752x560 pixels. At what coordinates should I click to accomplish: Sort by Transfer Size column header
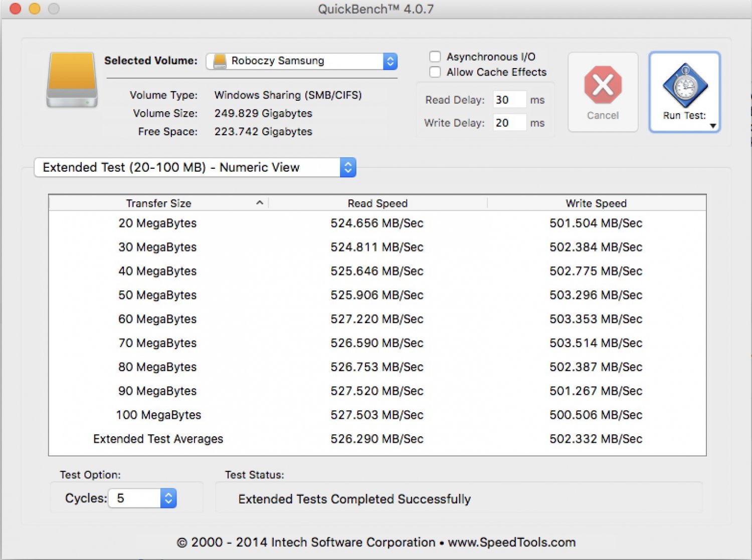(158, 203)
